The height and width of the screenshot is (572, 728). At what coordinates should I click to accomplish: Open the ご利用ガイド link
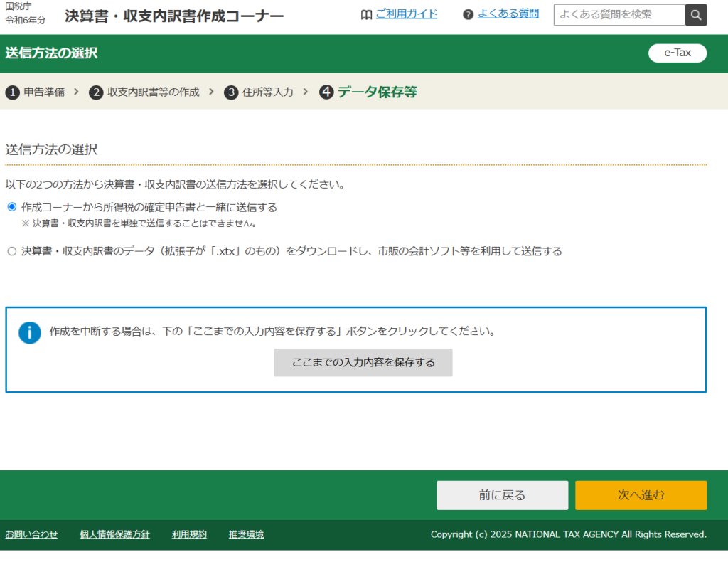[407, 14]
